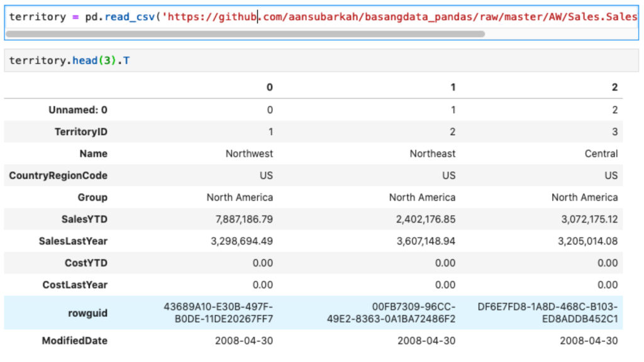The height and width of the screenshot is (362, 644).
Task: Click the horizontal scrollbar under the code cell
Action: (x=245, y=34)
